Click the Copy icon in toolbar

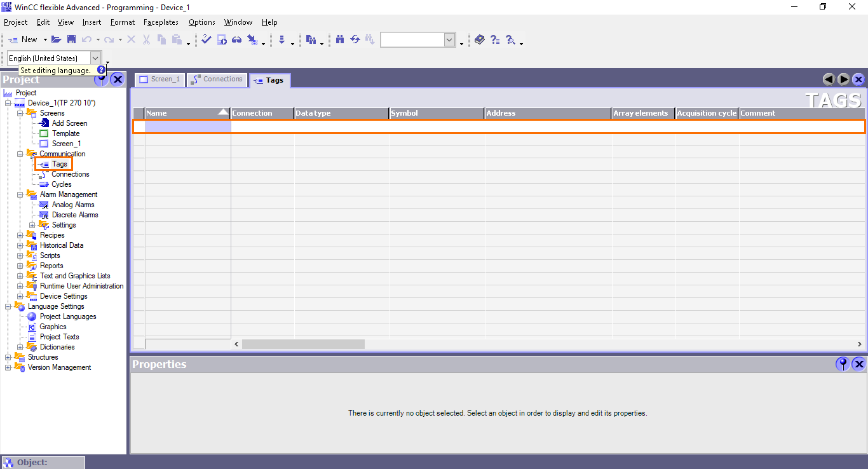coord(161,39)
